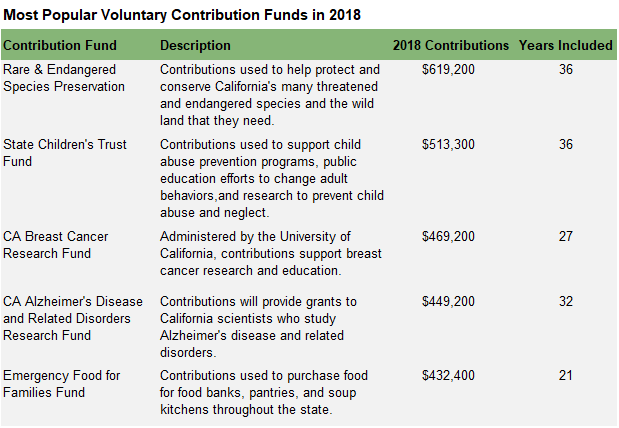619x428 pixels.
Task: Click the $449,200 contribution amount
Action: point(449,302)
